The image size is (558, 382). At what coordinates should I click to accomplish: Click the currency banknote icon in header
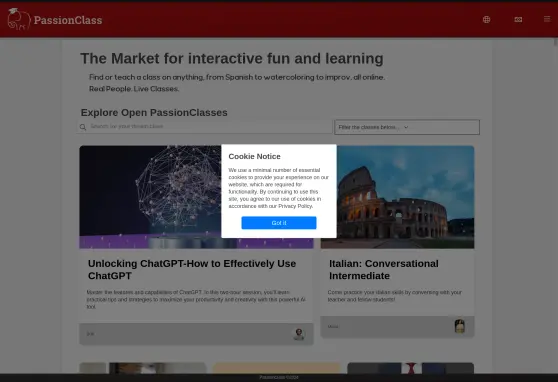(x=518, y=20)
